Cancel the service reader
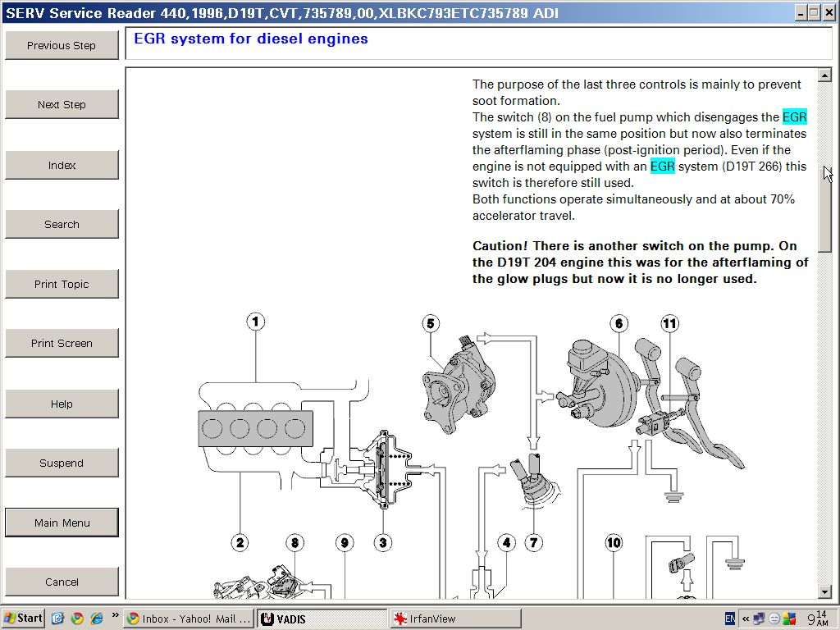 [62, 582]
